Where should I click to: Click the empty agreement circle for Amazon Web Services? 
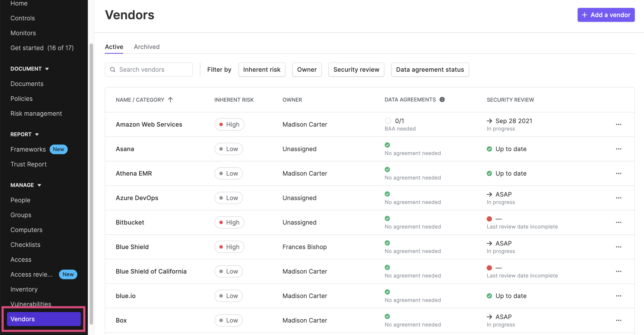point(388,121)
